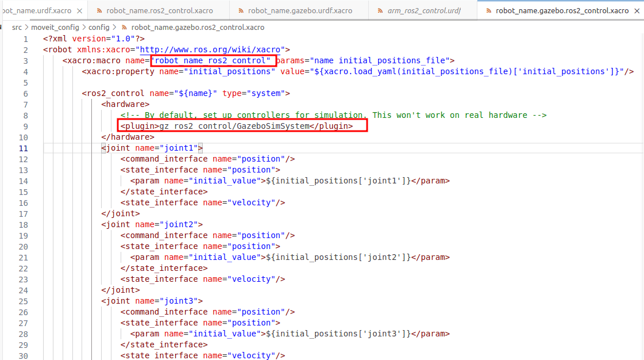Click line number 18 in the gutter
Image resolution: width=644 pixels, height=360 pixels.
point(23,224)
